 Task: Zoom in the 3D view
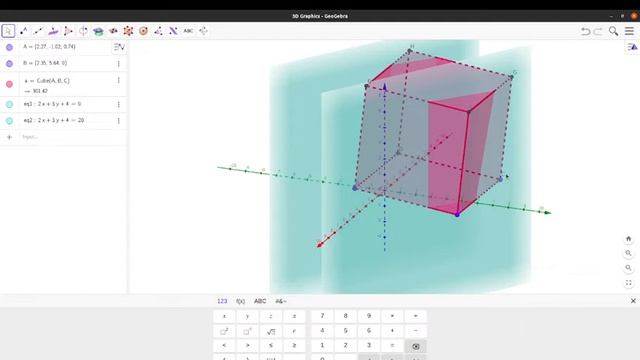pyautogui.click(x=629, y=253)
